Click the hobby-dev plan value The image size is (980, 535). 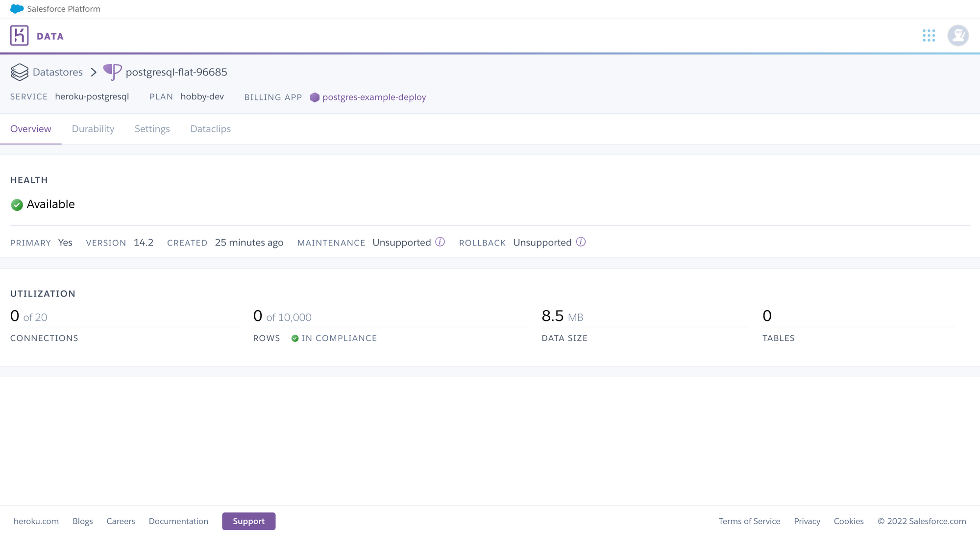202,97
